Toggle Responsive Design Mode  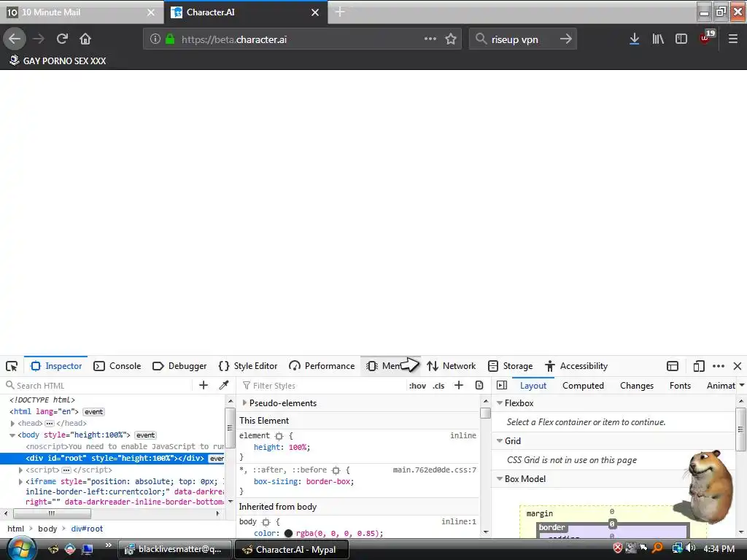(x=698, y=366)
